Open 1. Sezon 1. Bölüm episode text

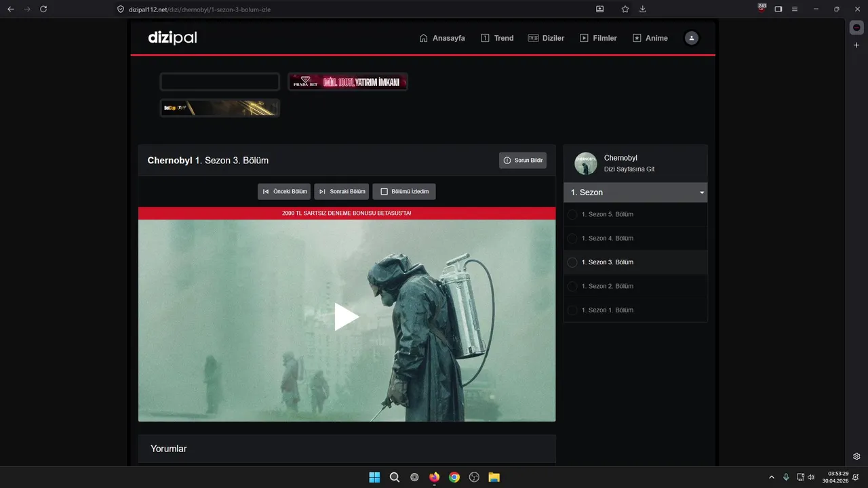(x=608, y=310)
